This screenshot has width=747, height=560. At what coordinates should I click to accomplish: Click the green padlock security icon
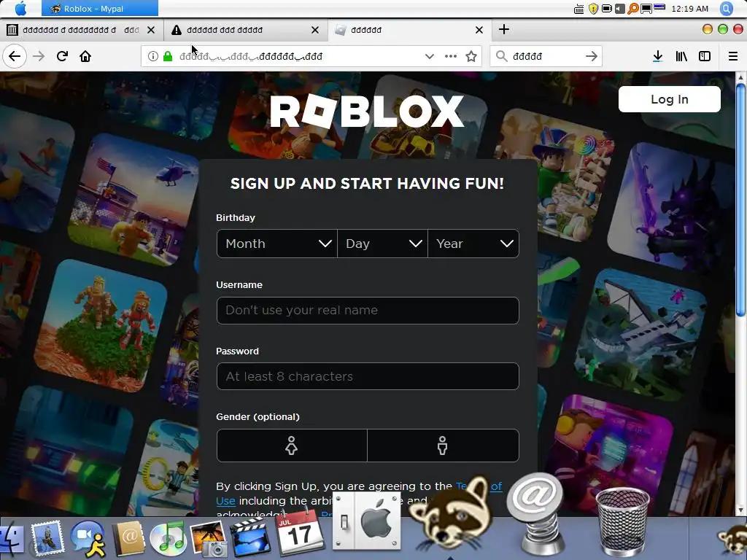pos(168,56)
